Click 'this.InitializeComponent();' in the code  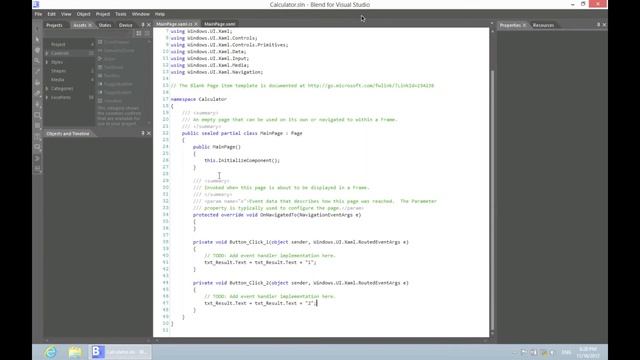(x=242, y=160)
